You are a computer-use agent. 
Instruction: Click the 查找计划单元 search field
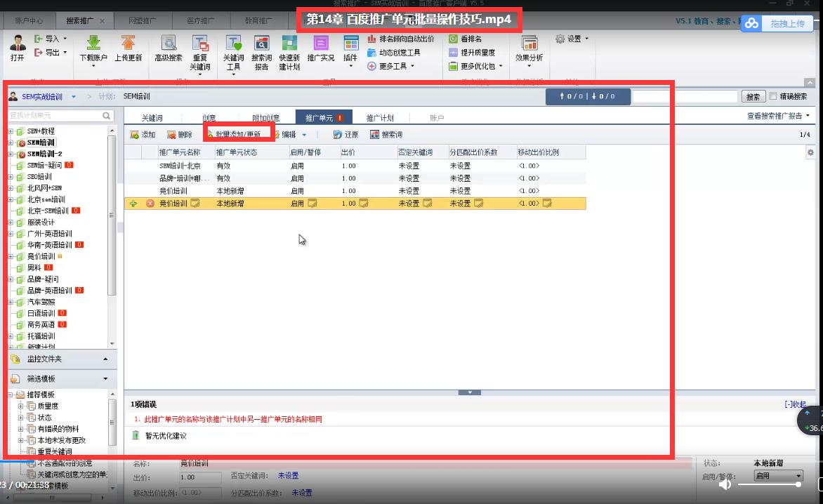point(55,115)
